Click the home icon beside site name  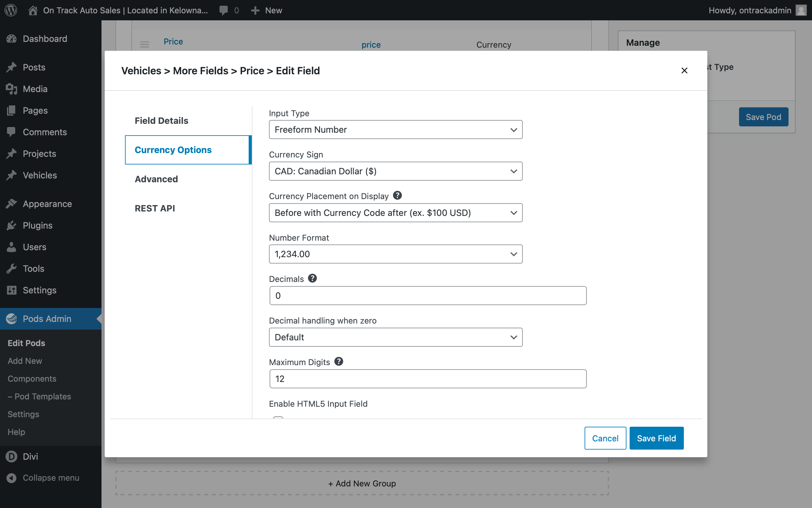[x=33, y=10]
